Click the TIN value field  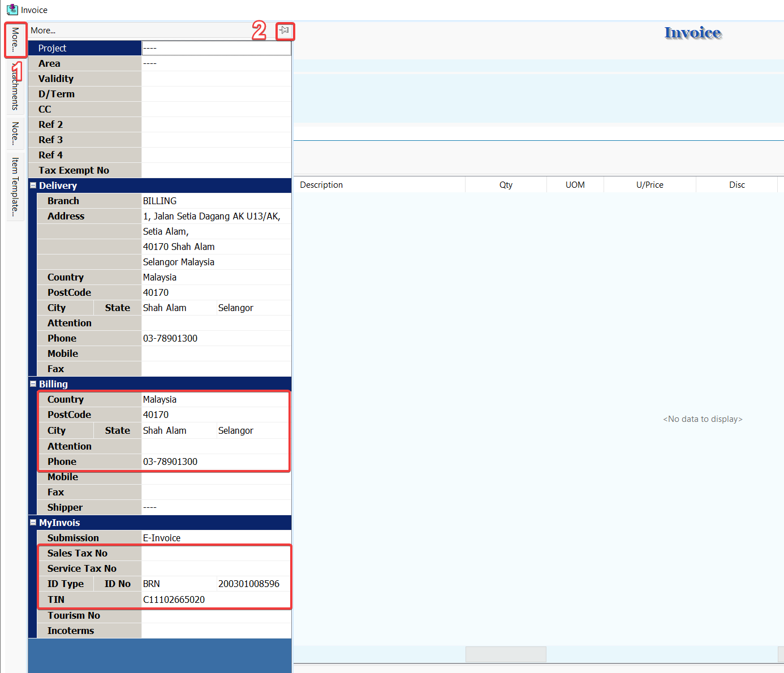[216, 599]
